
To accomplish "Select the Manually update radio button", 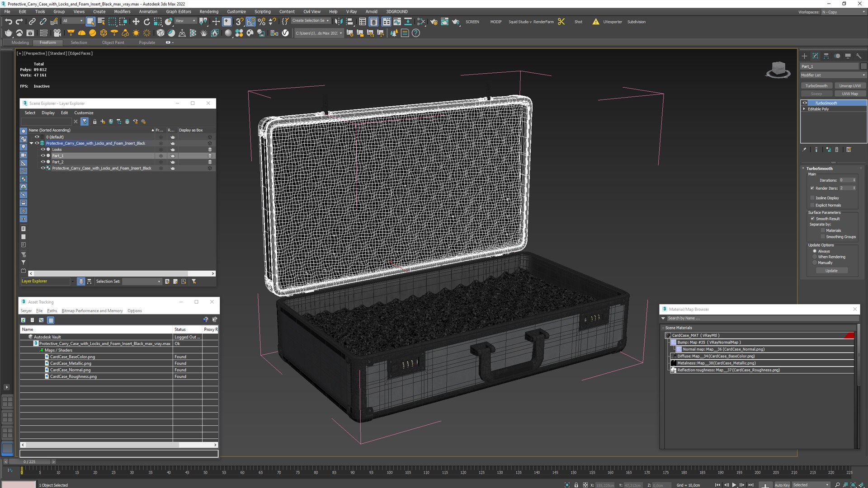I will (815, 263).
